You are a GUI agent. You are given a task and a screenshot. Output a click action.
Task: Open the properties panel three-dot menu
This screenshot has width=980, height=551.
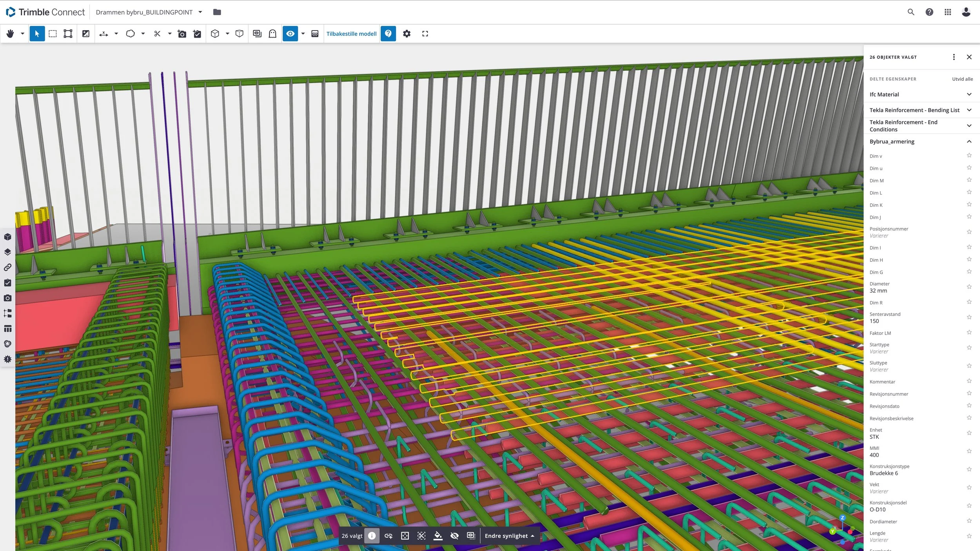[954, 57]
